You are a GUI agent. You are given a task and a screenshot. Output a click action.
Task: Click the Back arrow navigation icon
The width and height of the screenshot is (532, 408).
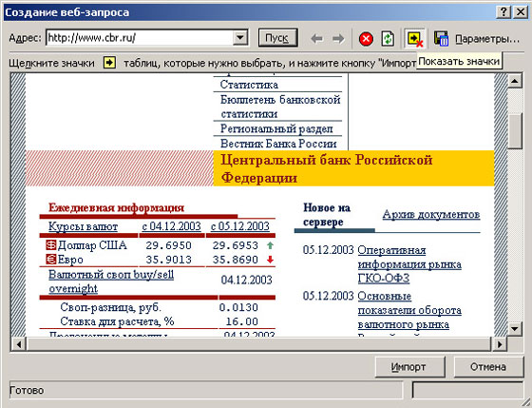pos(317,38)
